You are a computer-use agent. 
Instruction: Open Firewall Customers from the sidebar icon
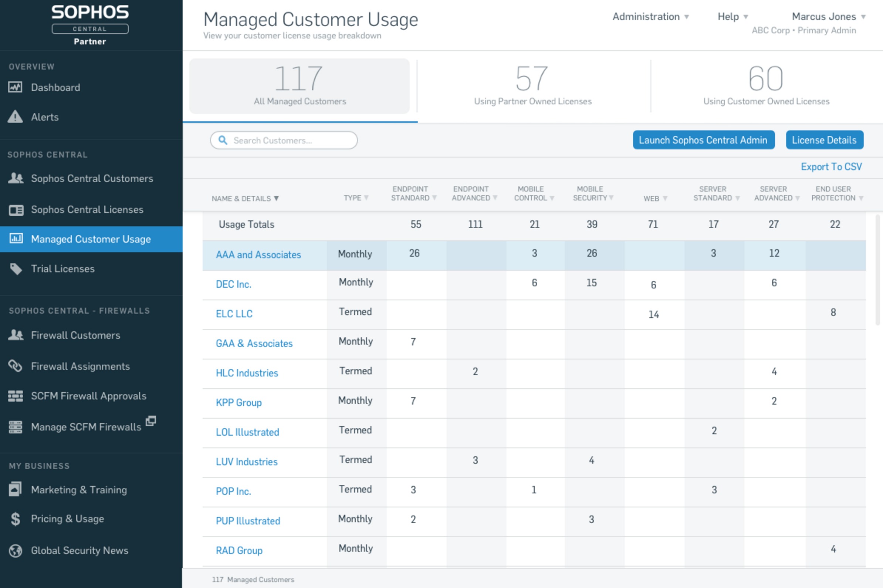click(16, 335)
